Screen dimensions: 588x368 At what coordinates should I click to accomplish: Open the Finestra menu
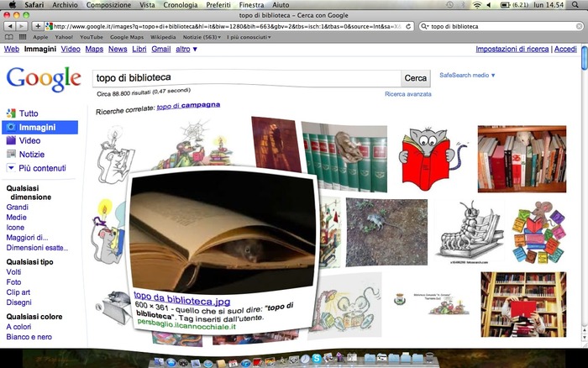tap(251, 5)
